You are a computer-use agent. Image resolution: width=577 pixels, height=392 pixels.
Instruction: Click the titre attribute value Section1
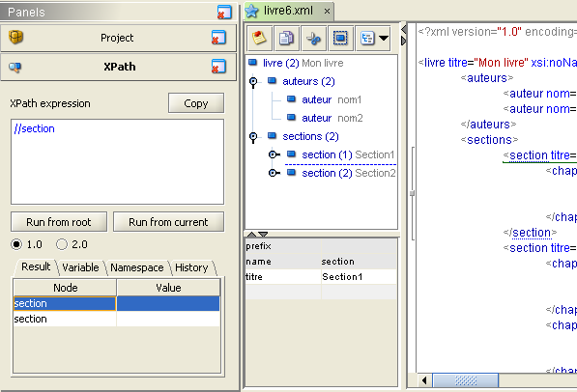342,276
